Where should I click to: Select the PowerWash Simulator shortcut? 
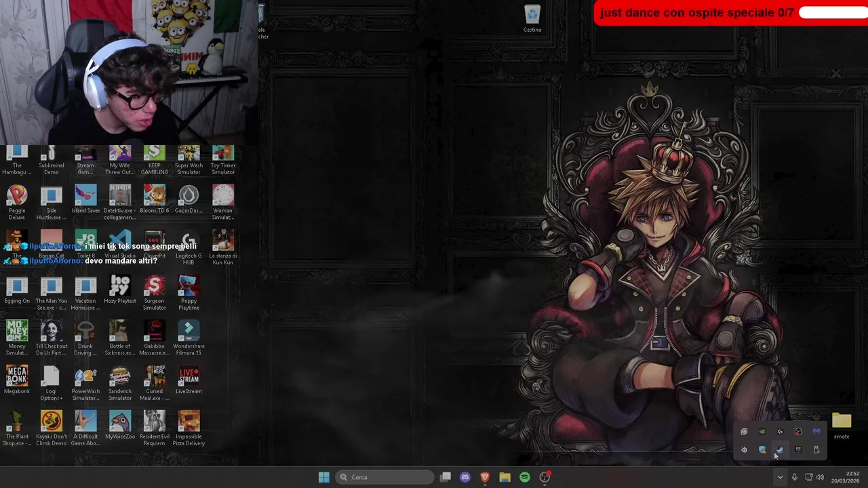(x=85, y=383)
